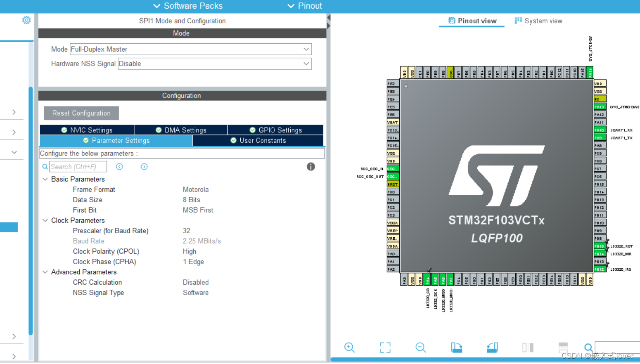Select the Parameter Settings tab
This screenshot has width=640, height=364.
116,141
